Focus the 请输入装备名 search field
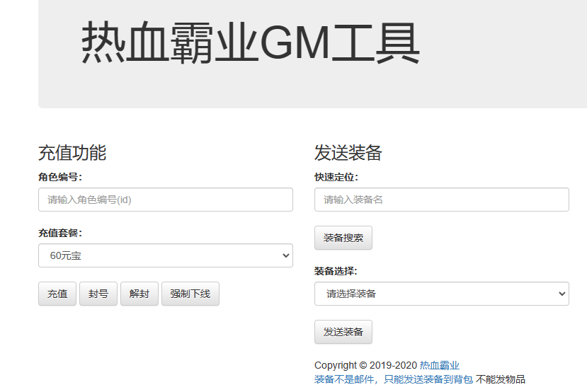Screen dimensions: 587x392 441,200
